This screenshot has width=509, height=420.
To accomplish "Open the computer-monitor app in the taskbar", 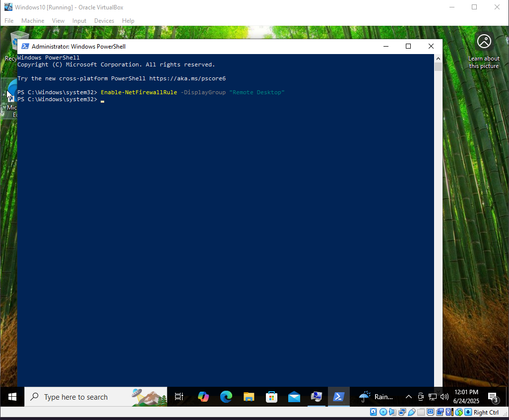I will pyautogui.click(x=317, y=397).
